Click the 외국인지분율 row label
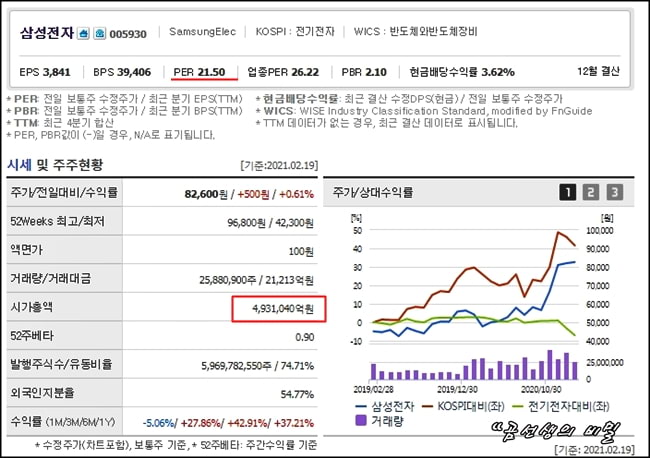This screenshot has width=650, height=458. 42,393
